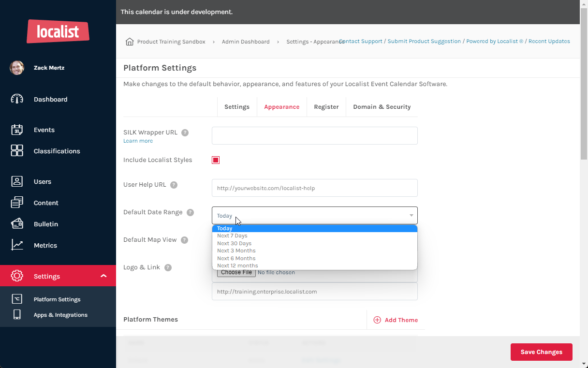Viewport: 588px width, 368px height.
Task: Select Next 3 Months option
Action: click(x=315, y=251)
